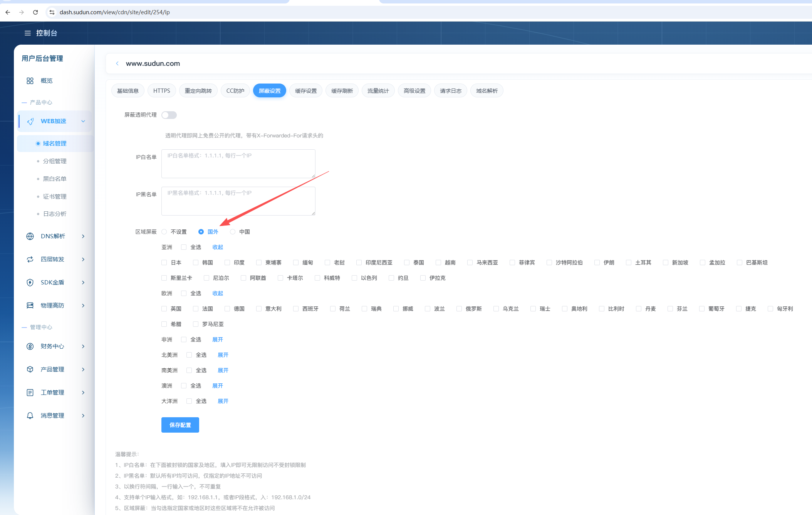The height and width of the screenshot is (515, 812).
Task: Check the 韩国 checkbox
Action: [x=196, y=263]
